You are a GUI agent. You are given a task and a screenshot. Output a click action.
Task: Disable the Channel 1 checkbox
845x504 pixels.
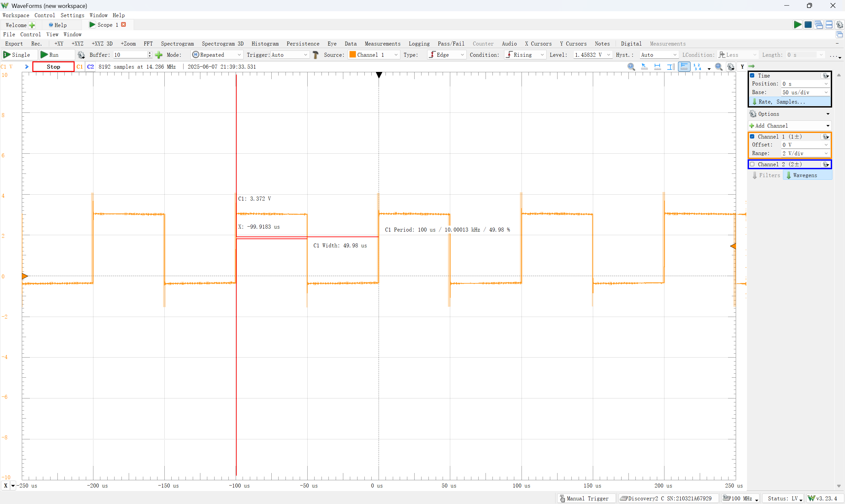pos(752,137)
